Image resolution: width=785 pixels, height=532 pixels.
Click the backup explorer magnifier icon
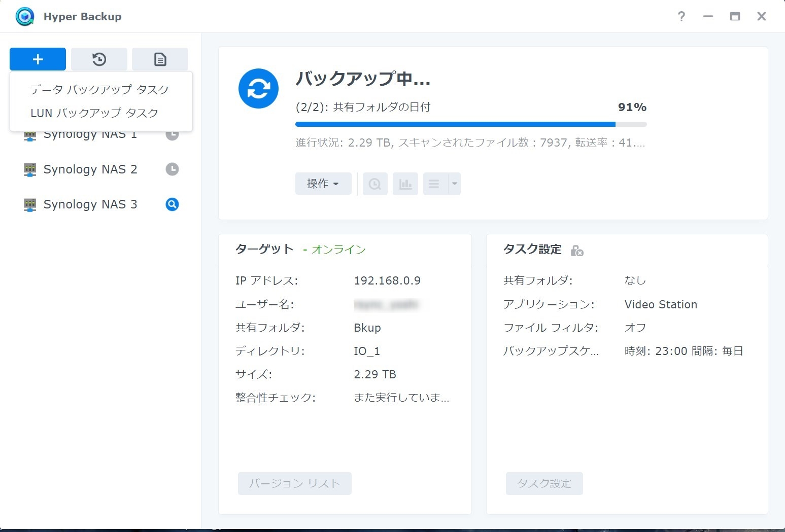pyautogui.click(x=374, y=184)
